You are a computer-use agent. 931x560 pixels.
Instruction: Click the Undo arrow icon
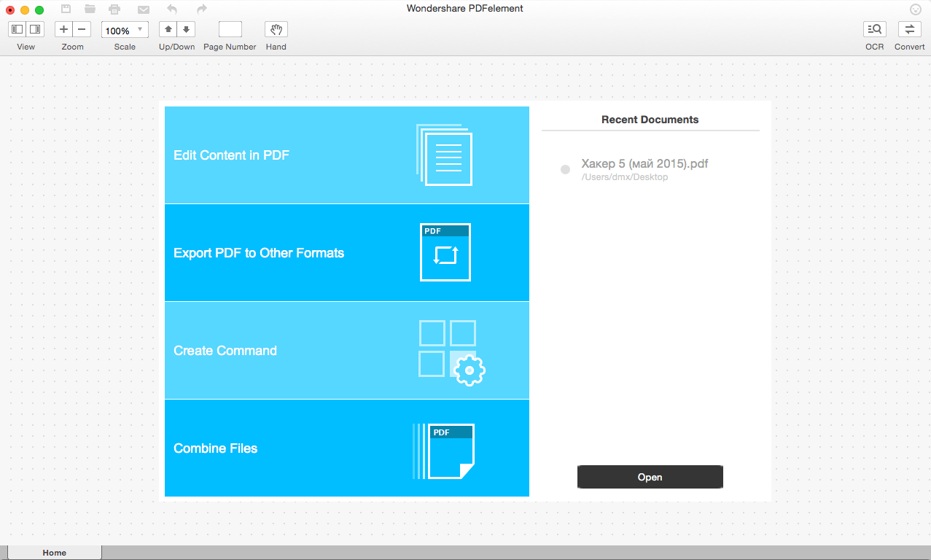172,9
